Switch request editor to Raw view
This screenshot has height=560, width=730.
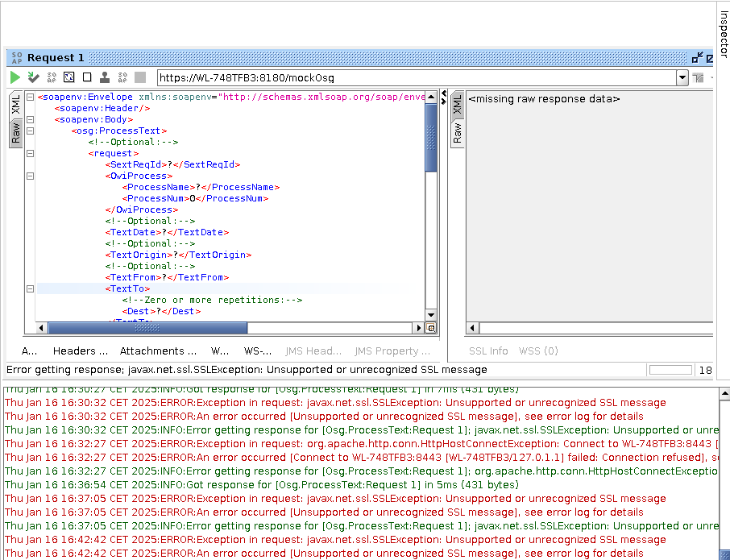[x=15, y=133]
